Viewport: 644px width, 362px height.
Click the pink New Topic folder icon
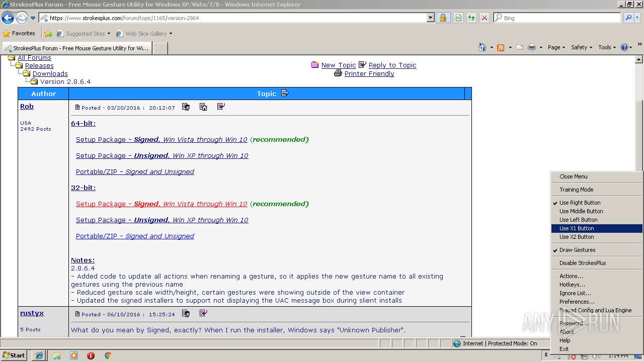(x=315, y=65)
